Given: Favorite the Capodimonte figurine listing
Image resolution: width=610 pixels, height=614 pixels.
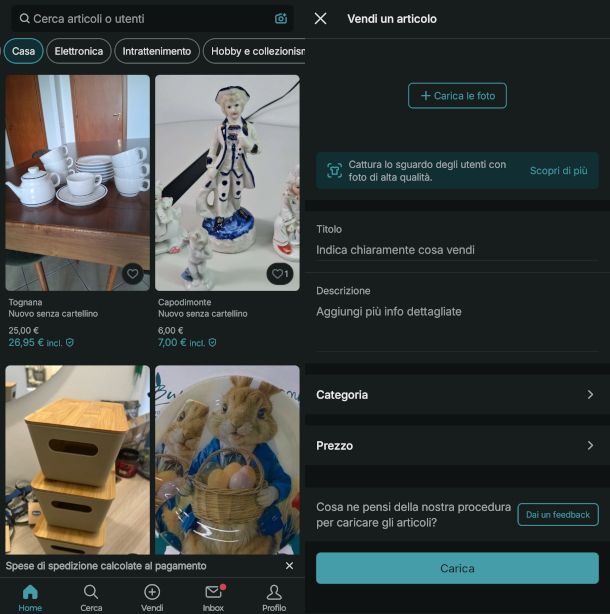Looking at the screenshot, I should tap(280, 274).
